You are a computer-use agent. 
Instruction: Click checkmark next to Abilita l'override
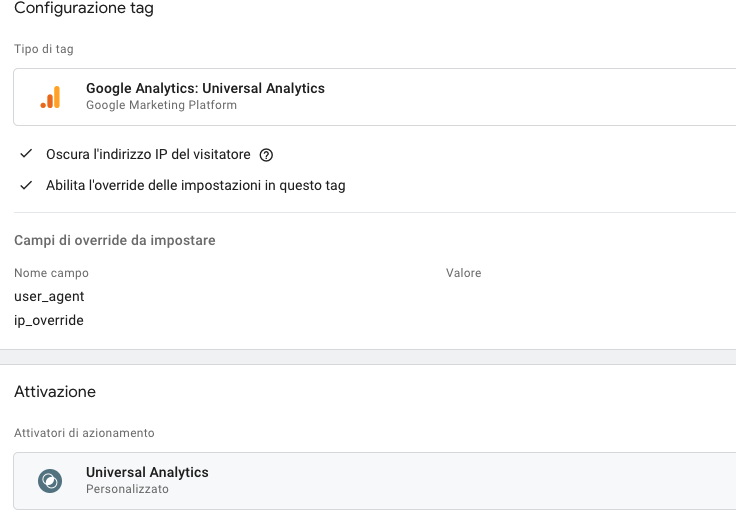click(x=26, y=185)
